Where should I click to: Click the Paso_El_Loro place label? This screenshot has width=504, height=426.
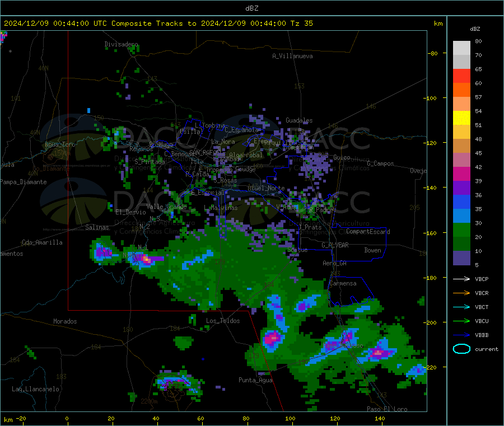[x=388, y=409]
